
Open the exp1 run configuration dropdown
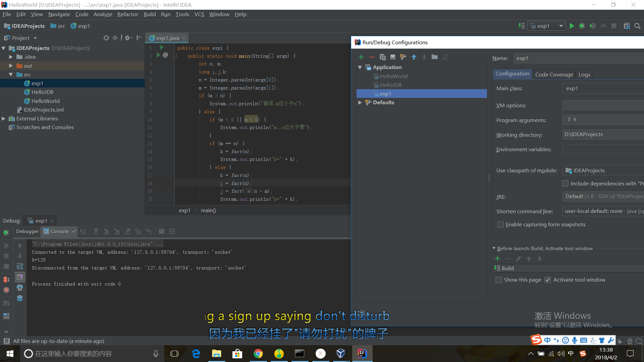click(546, 26)
